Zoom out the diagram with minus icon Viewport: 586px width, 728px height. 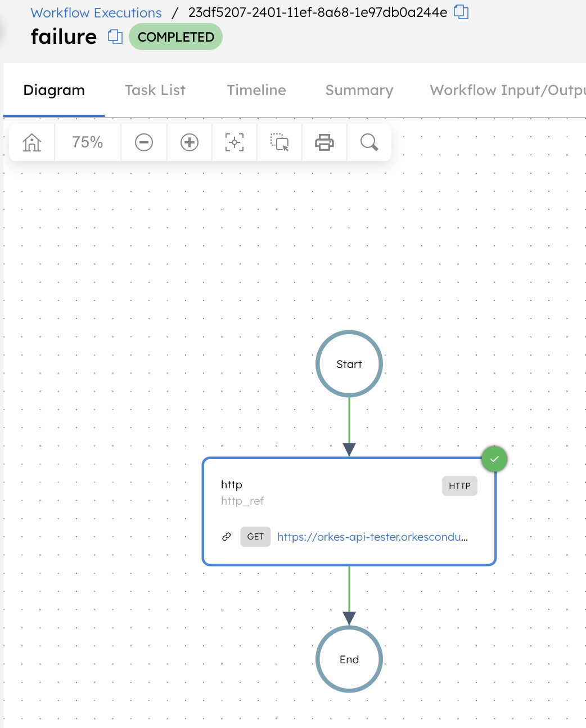pyautogui.click(x=144, y=142)
